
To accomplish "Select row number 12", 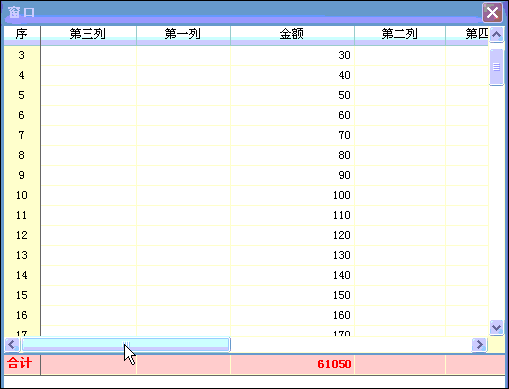I will click(22, 235).
